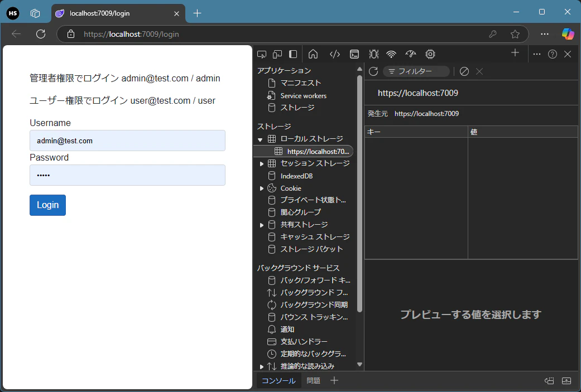Select ストレージ under アプリケーション
This screenshot has height=392, width=581.
coord(297,108)
